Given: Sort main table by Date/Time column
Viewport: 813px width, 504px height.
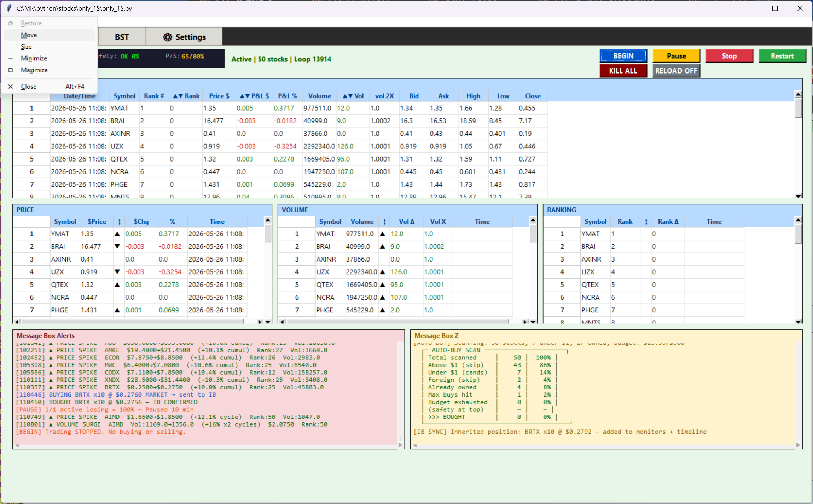Looking at the screenshot, I should tap(80, 96).
